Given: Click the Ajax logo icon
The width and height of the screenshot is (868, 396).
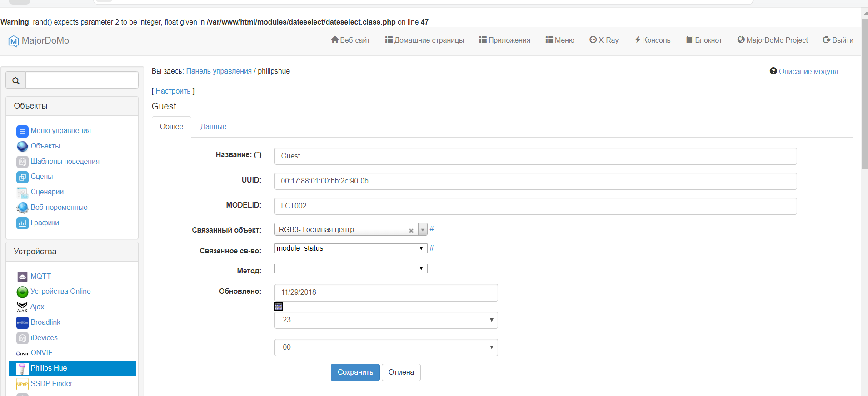Looking at the screenshot, I should pos(22,307).
